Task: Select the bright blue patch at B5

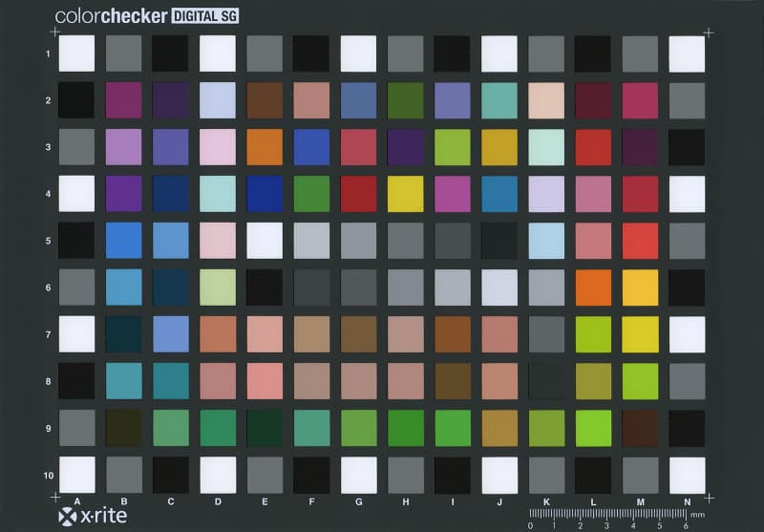Action: pyautogui.click(x=124, y=241)
